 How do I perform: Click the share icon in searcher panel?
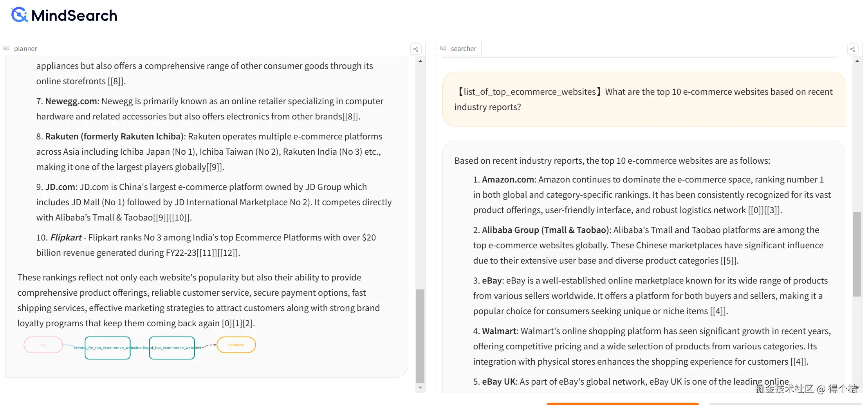853,49
